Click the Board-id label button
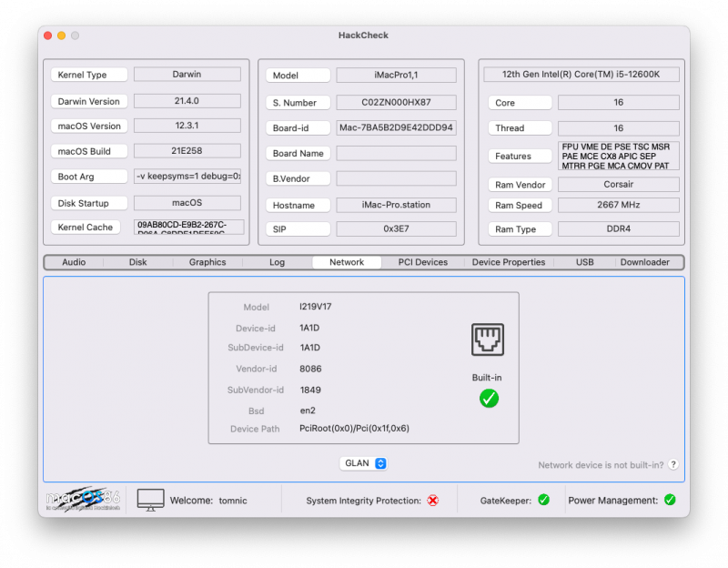The width and height of the screenshot is (728, 568). tap(298, 127)
